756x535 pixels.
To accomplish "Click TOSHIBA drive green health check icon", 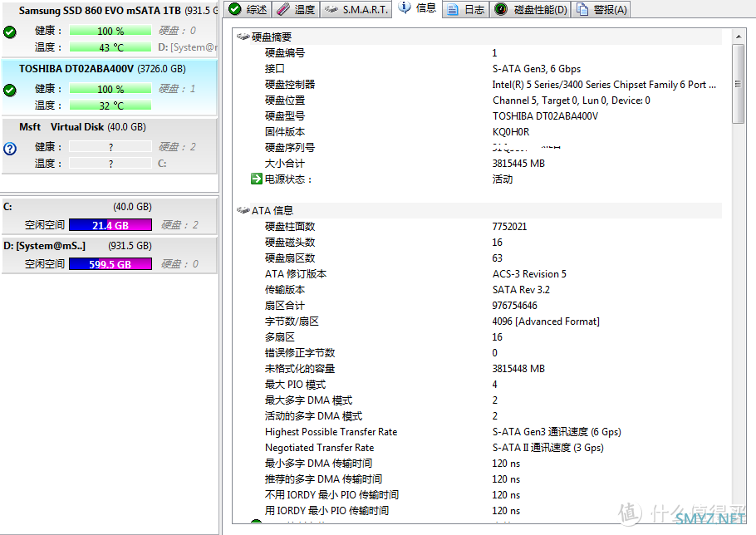I will [x=10, y=90].
